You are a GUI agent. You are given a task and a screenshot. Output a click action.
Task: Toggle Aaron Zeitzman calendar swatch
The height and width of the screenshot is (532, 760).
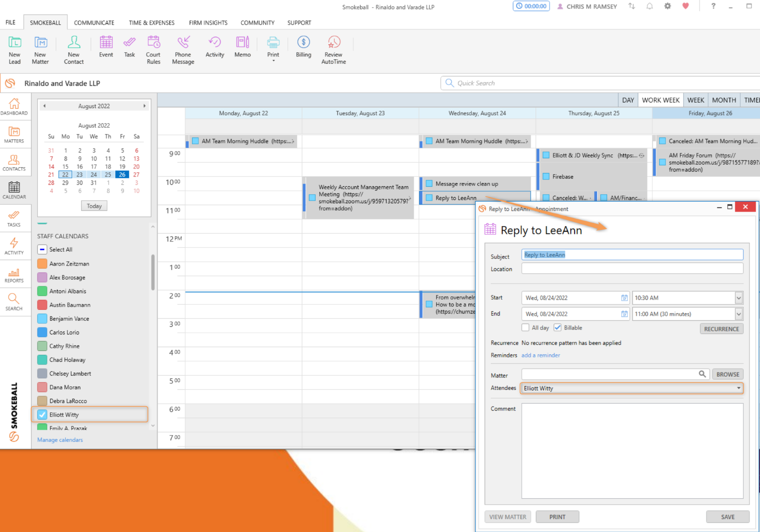pos(42,264)
